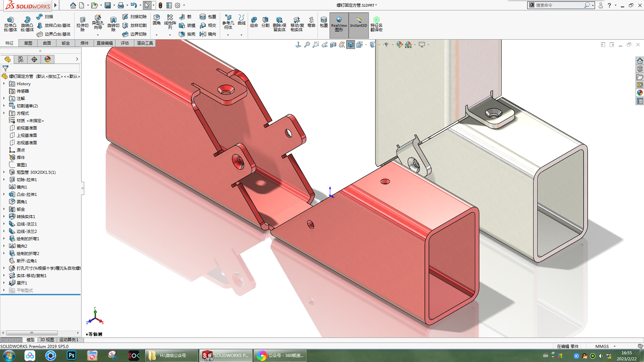Run the 特征名翻译宏 macro
The height and width of the screenshot is (362, 644).
pyautogui.click(x=376, y=24)
